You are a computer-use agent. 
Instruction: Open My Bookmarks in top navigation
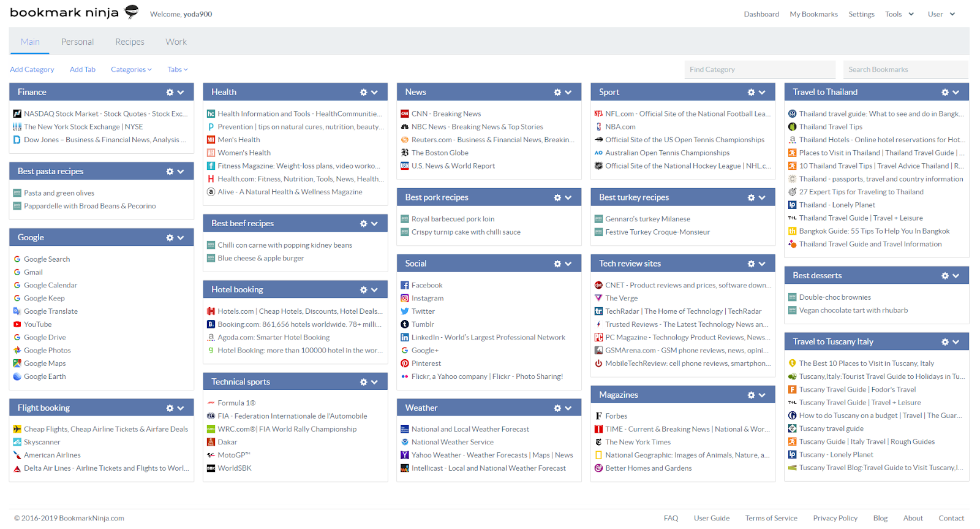(x=813, y=14)
